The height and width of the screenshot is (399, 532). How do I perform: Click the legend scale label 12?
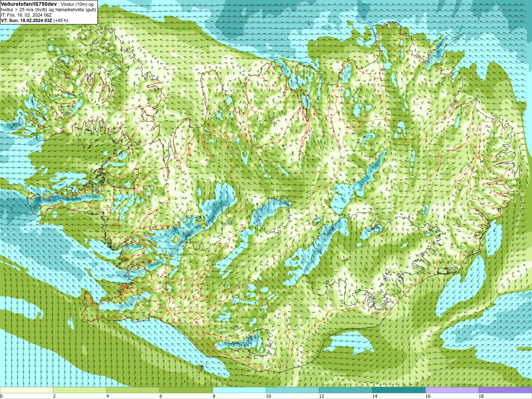click(x=321, y=396)
